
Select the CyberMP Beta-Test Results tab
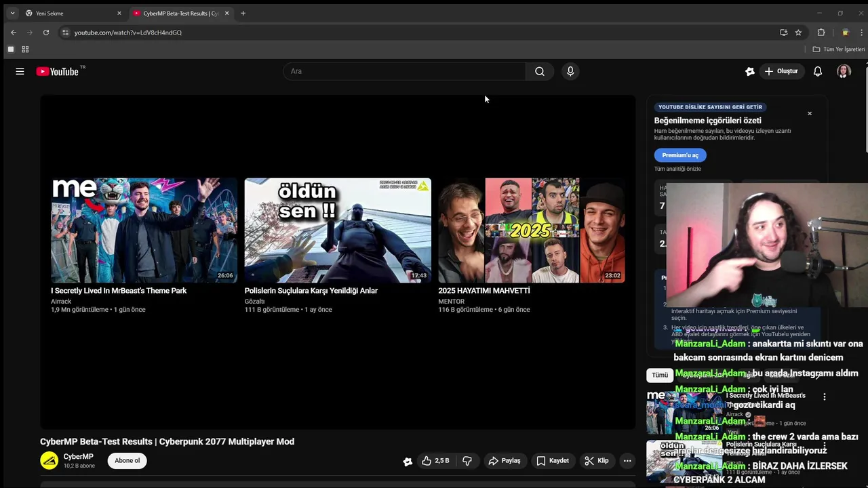[x=180, y=13]
